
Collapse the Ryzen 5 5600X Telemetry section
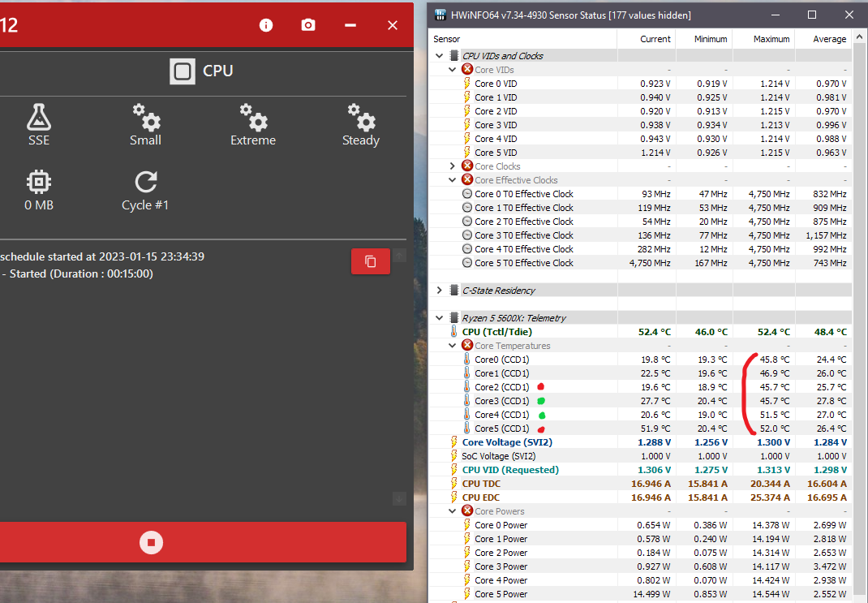tap(440, 318)
